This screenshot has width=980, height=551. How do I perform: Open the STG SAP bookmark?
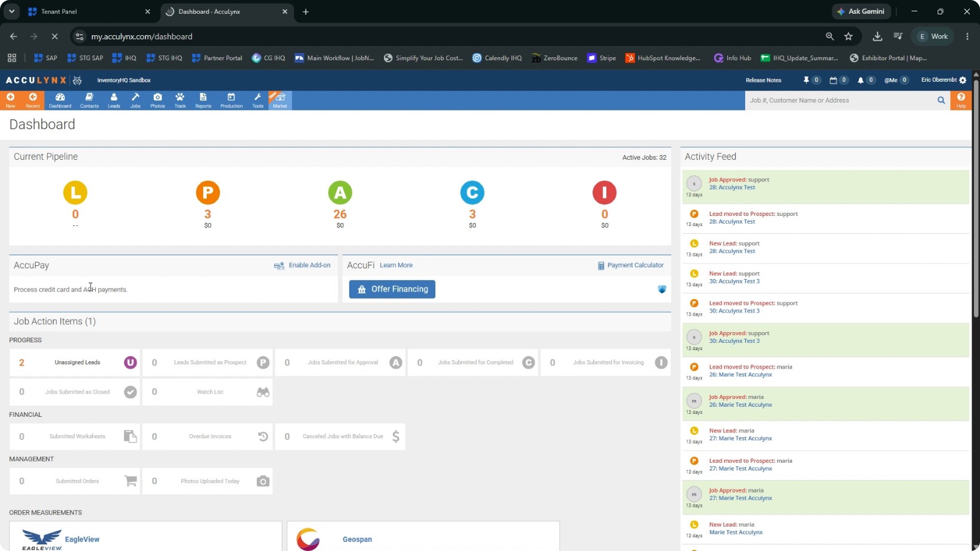pos(85,58)
